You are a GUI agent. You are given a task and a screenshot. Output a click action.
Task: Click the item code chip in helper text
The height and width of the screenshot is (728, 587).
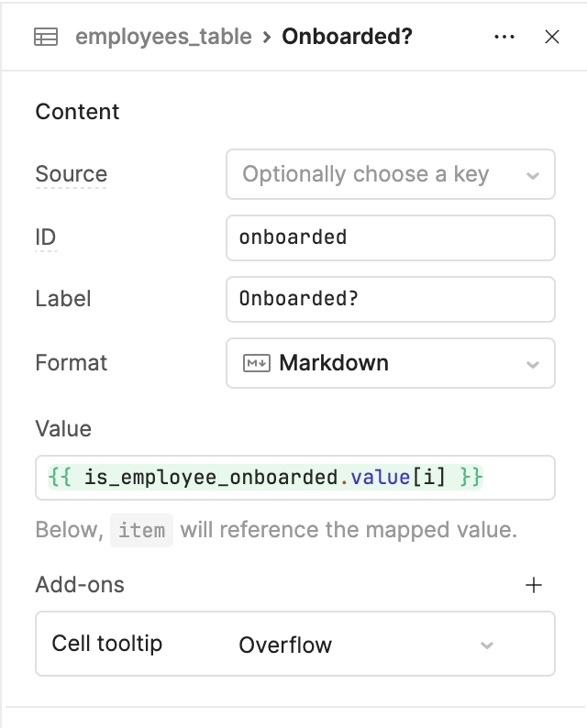point(141,530)
